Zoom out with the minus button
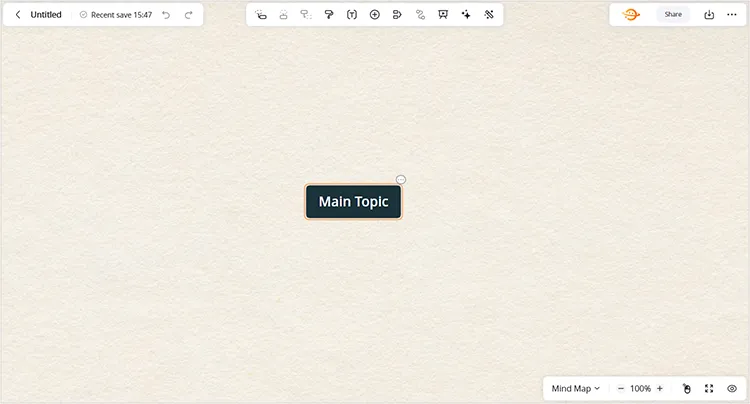The image size is (750, 404). (620, 389)
